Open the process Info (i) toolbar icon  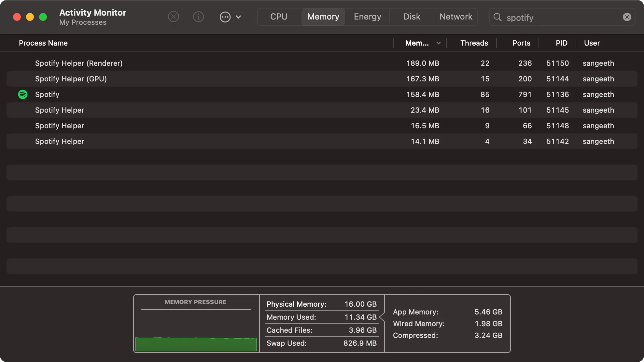(x=199, y=17)
